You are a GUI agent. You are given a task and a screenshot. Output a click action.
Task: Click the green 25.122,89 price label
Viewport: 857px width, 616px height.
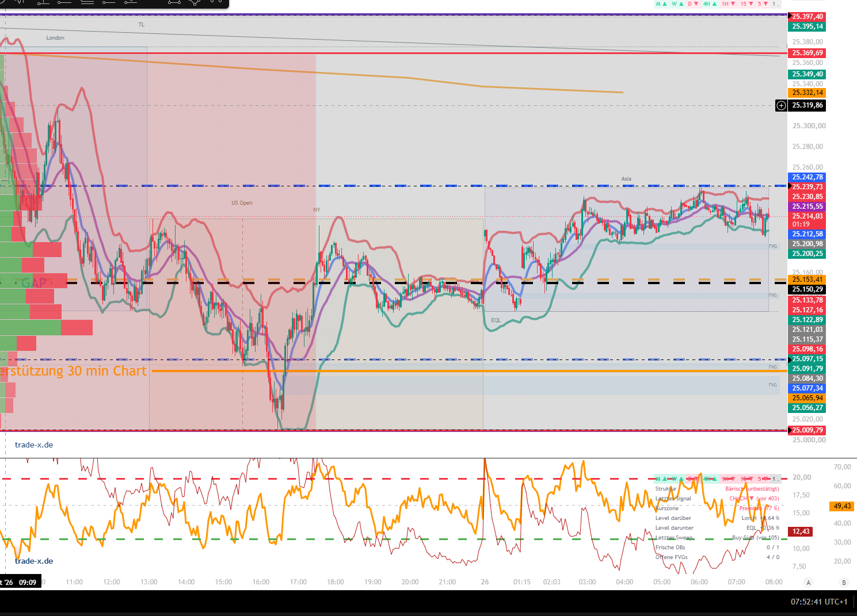(807, 320)
